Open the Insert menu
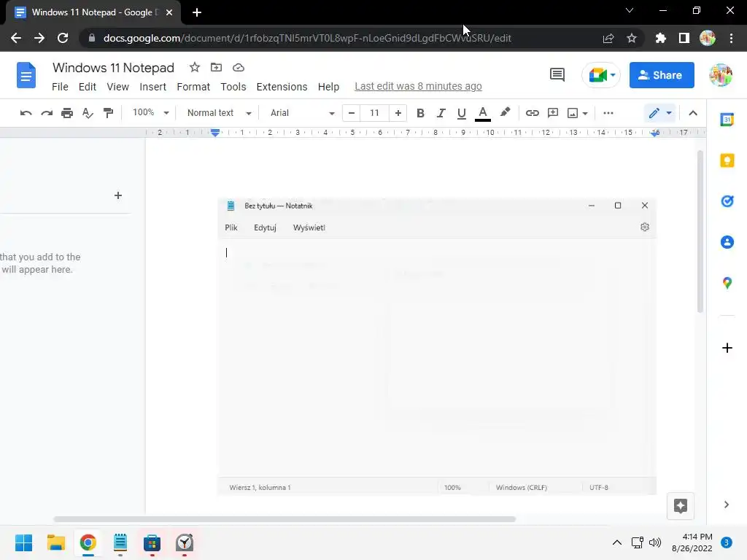The height and width of the screenshot is (560, 747). (152, 87)
